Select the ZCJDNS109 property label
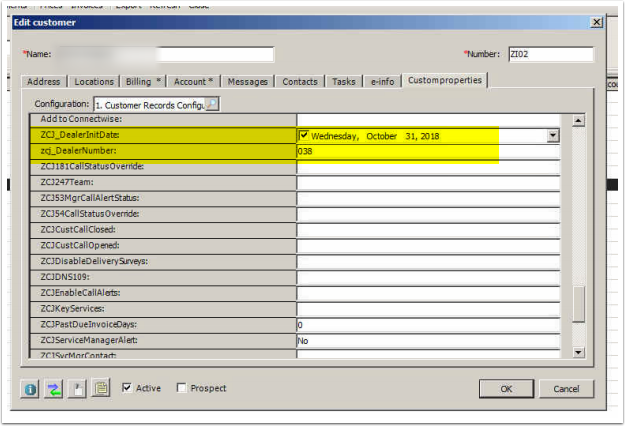This screenshot has height=426, width=625. [x=65, y=277]
